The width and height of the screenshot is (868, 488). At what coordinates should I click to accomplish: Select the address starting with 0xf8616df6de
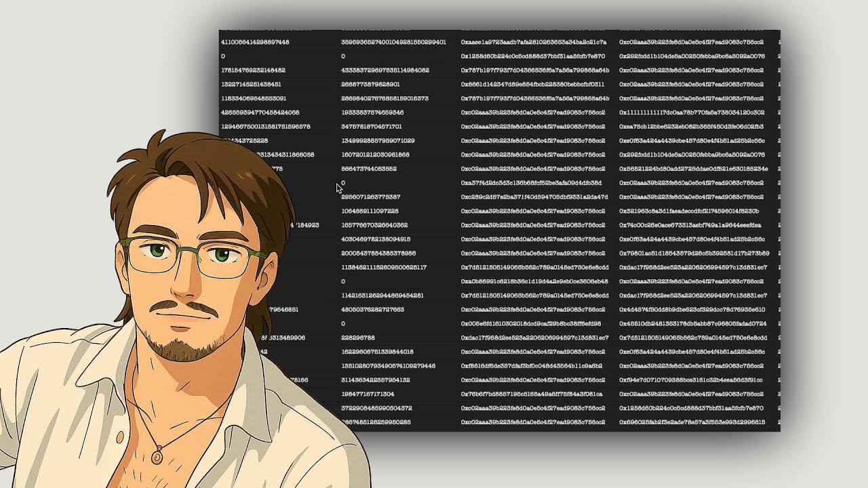click(532, 366)
